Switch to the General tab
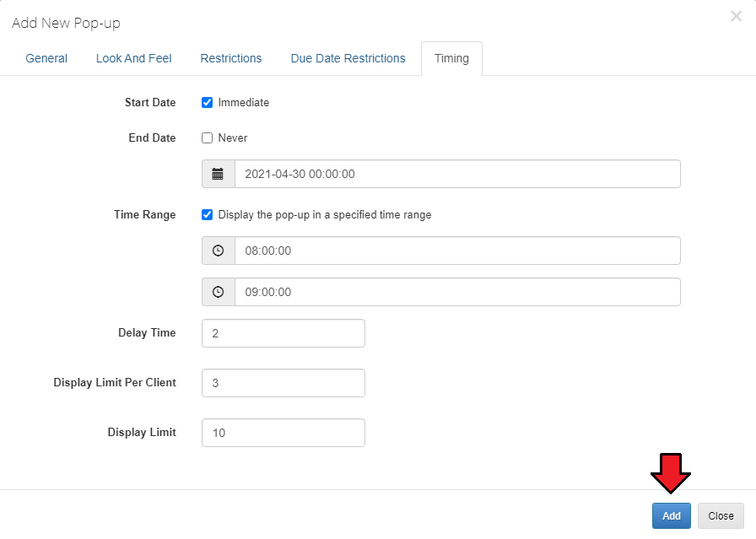 [46, 58]
